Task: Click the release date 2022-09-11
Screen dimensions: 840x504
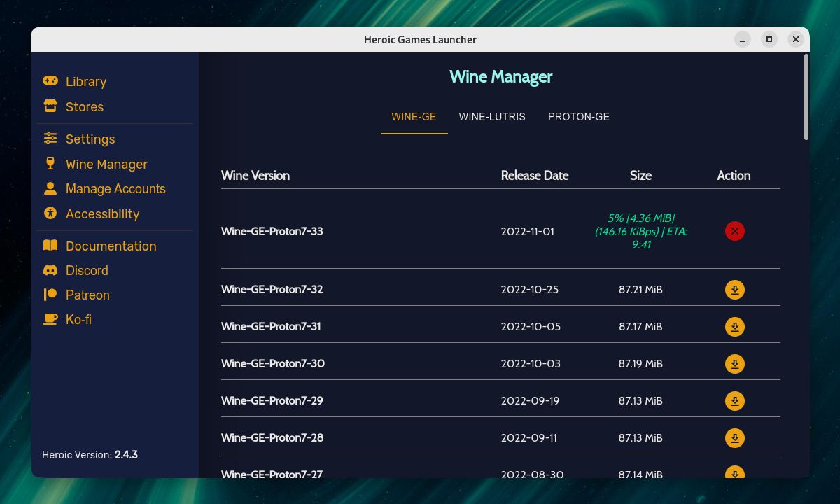Action: point(529,437)
